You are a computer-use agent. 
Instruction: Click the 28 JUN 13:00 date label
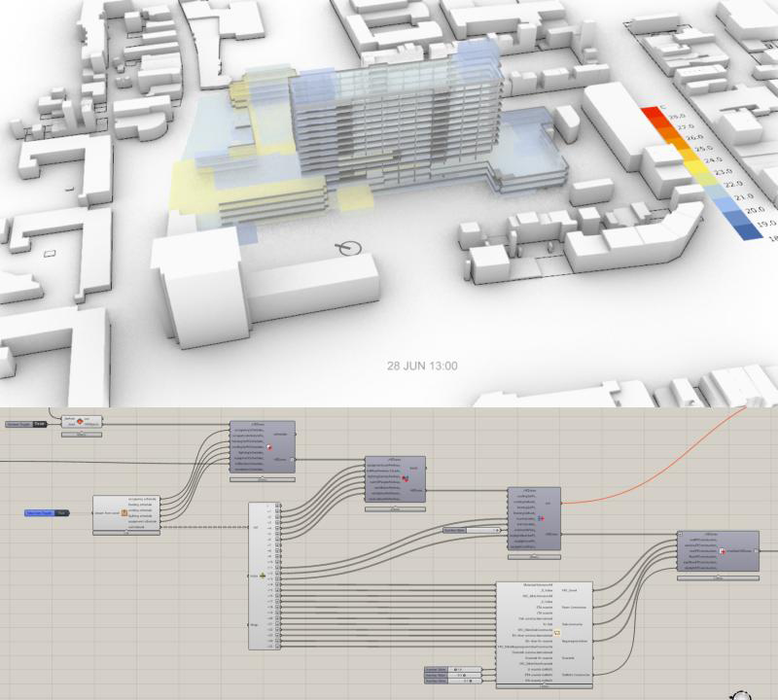(422, 367)
